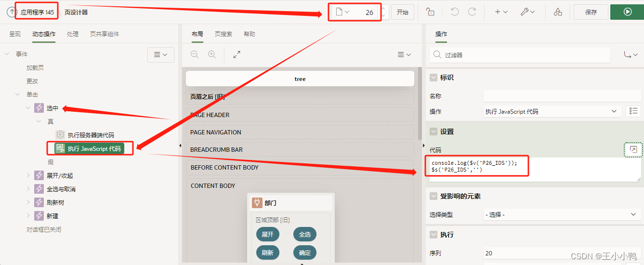Expand the 全选与取消 dynamic action node
644x265 pixels.
click(x=28, y=189)
